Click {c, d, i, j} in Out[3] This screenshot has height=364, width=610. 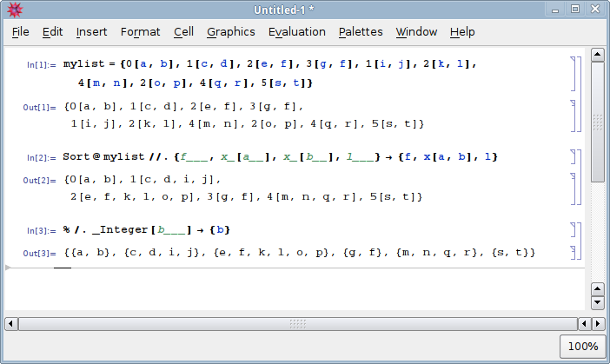(163, 253)
